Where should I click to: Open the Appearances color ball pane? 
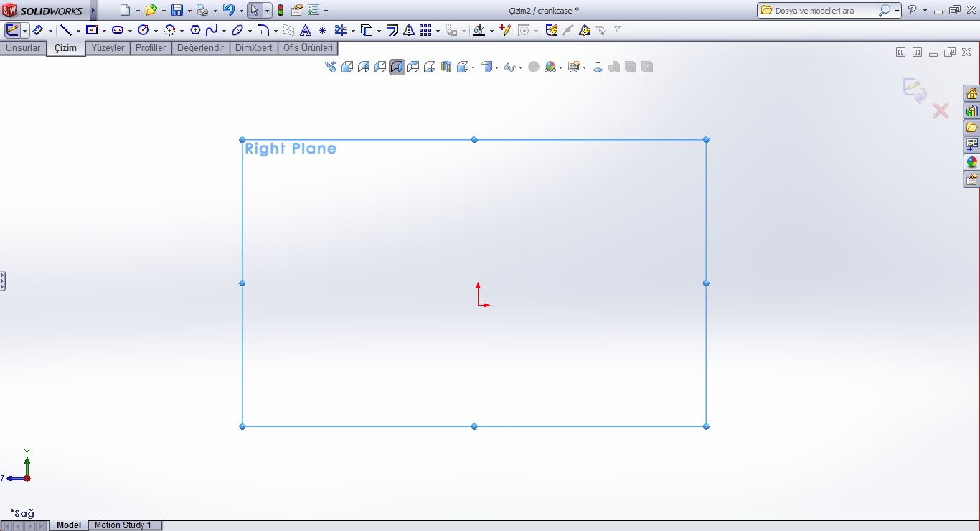click(971, 162)
